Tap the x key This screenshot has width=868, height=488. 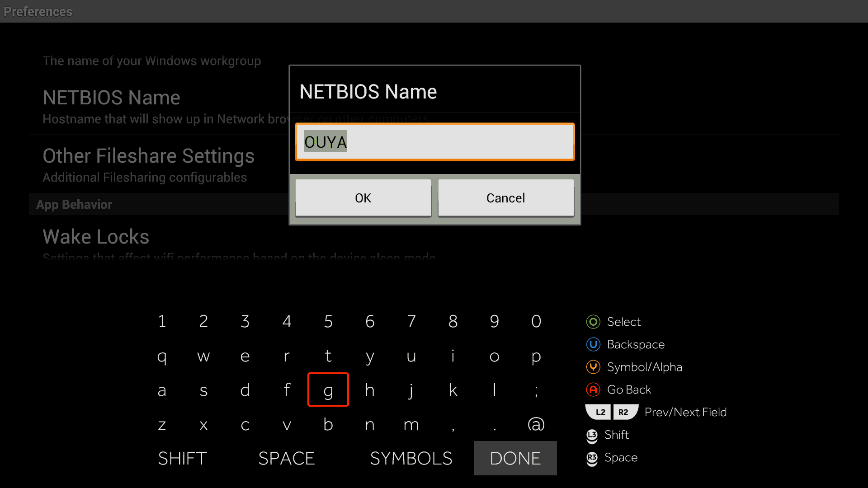(203, 424)
